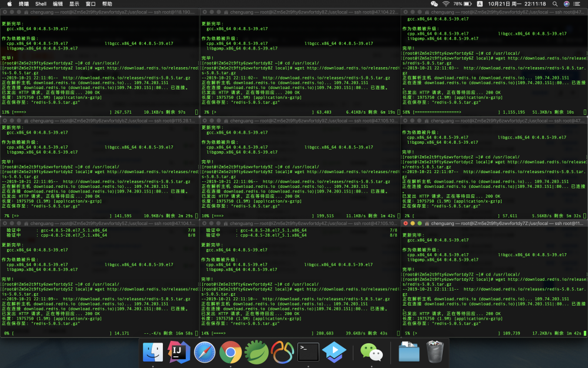Click the Wi-Fi status icon
Image resolution: width=588 pixels, height=368 pixels.
point(446,4)
